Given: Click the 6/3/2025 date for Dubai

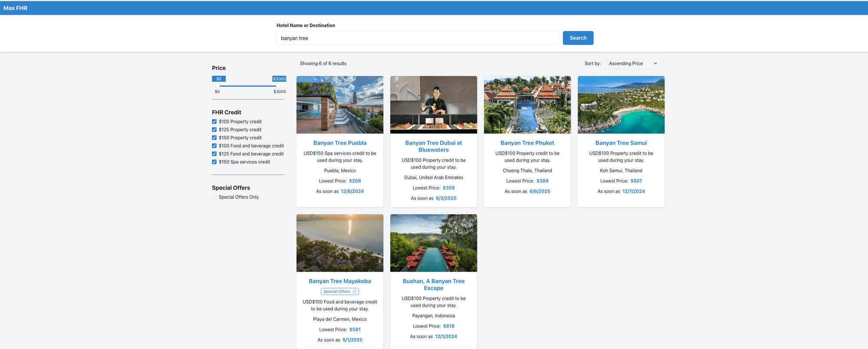Looking at the screenshot, I should 446,199.
